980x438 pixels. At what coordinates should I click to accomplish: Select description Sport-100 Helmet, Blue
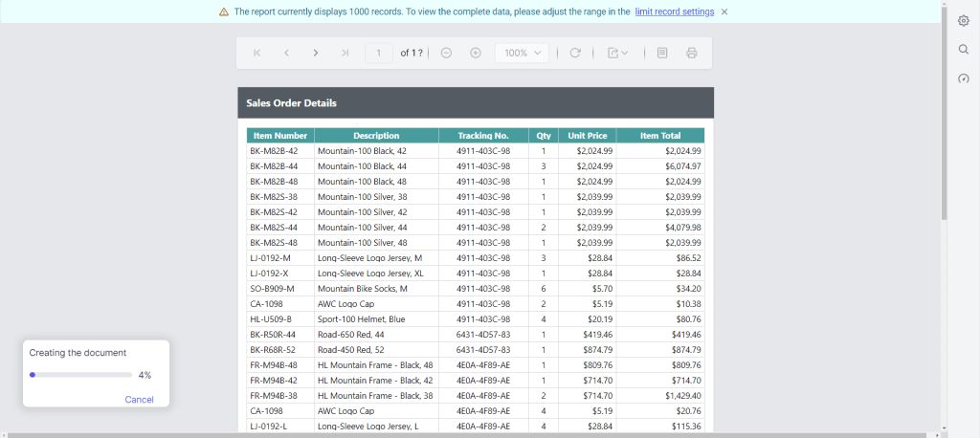pyautogui.click(x=361, y=319)
